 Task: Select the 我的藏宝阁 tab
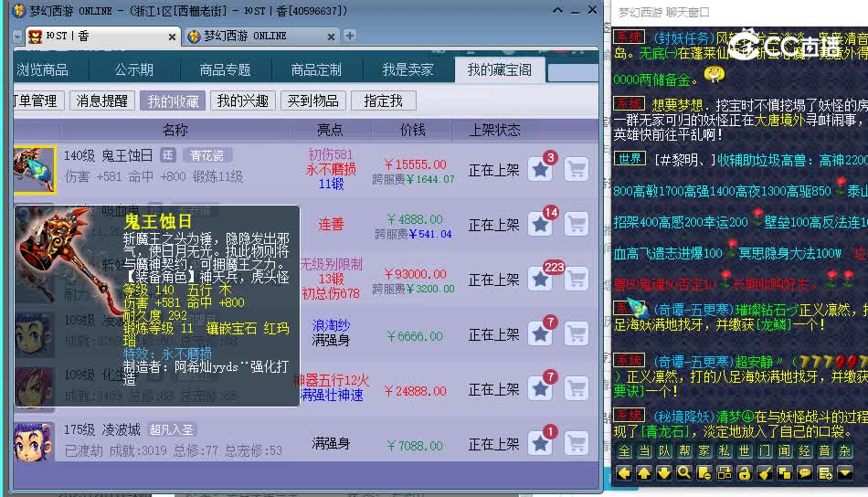click(499, 69)
